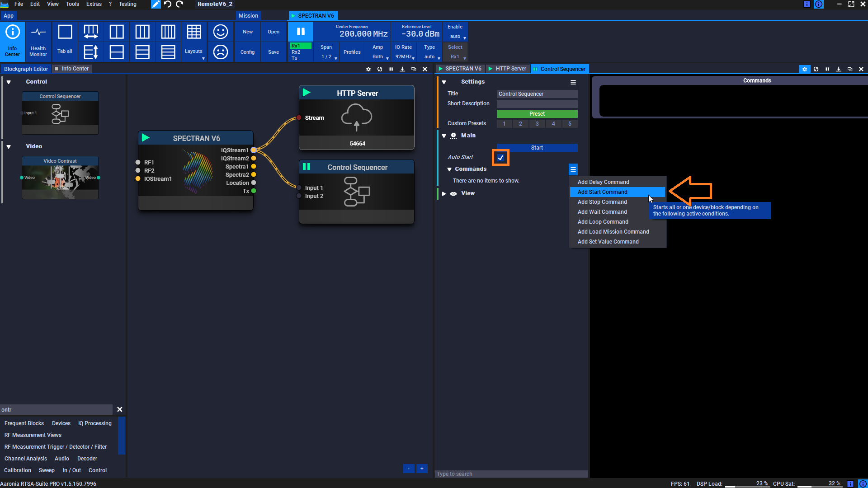The image size is (868, 488).
Task: Click the Reference Level value field
Action: 420,34
